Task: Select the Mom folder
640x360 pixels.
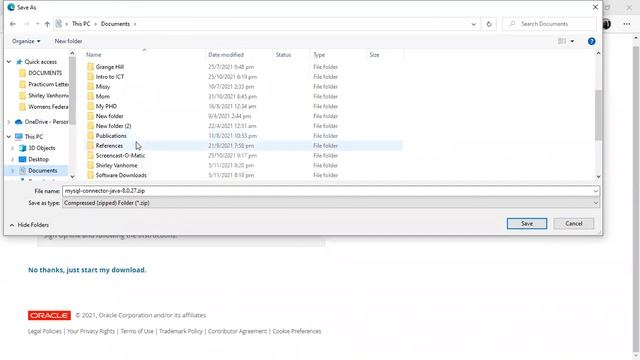Action: (102, 96)
